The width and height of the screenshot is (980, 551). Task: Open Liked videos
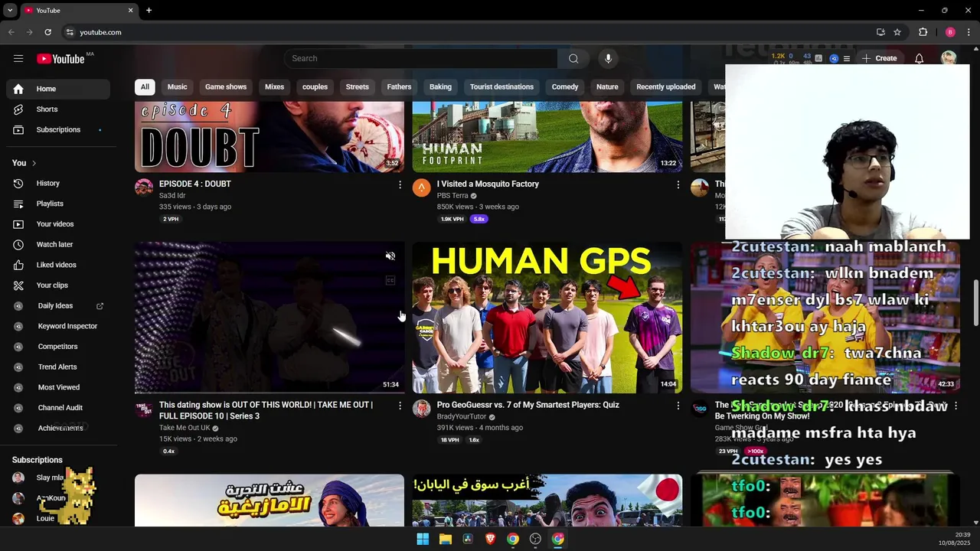58,265
